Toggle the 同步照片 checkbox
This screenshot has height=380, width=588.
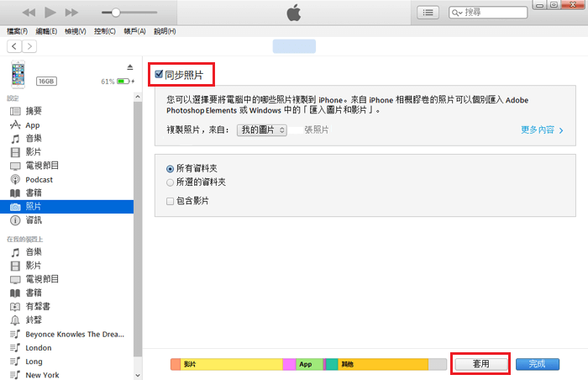(x=159, y=74)
